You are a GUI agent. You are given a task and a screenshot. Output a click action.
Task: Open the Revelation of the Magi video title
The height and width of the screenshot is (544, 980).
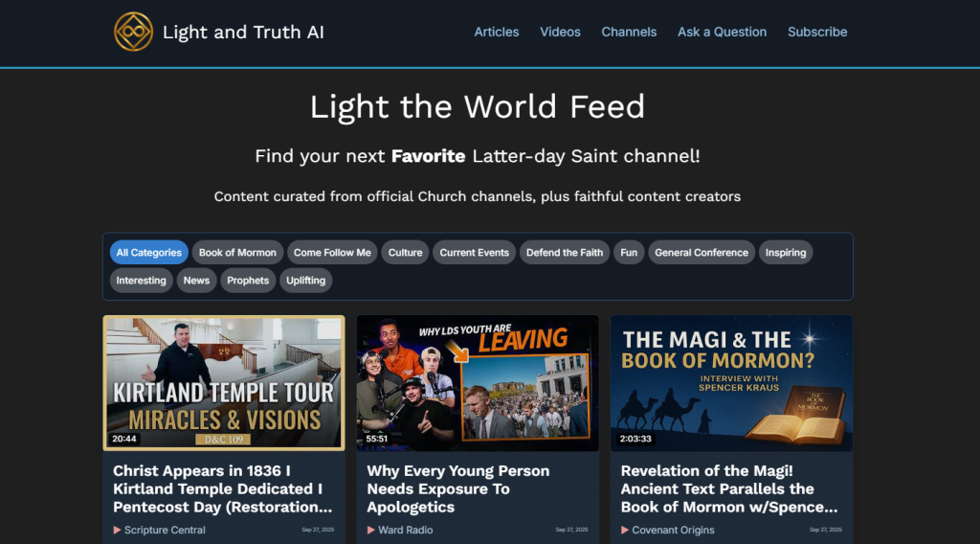pos(728,489)
